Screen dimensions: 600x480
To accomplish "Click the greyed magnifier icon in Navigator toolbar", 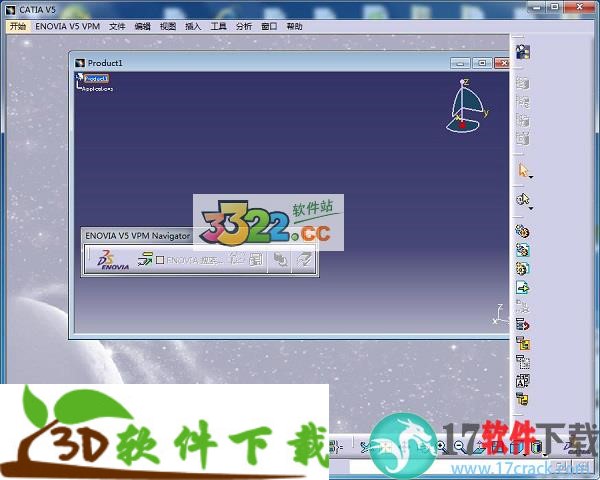I will [x=280, y=260].
